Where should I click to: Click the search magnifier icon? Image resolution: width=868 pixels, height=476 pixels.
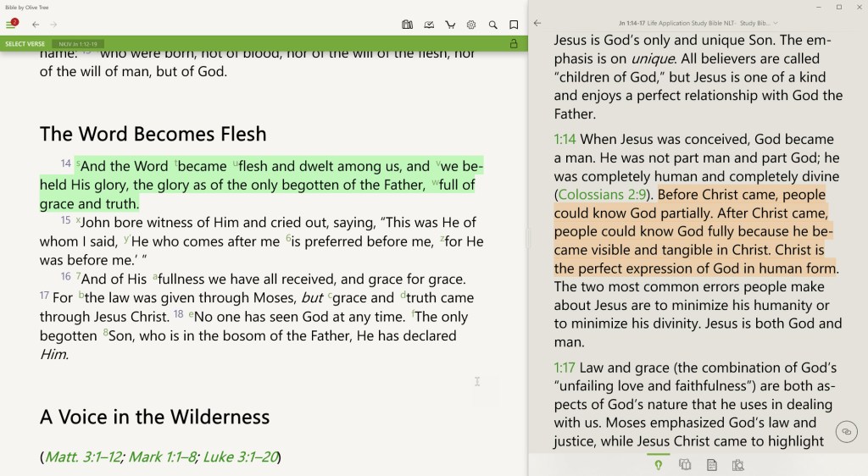[492, 25]
